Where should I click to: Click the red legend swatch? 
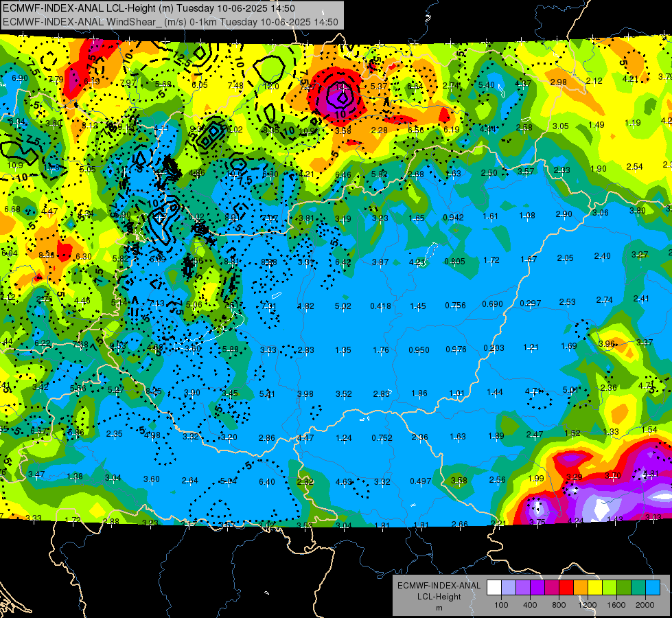566,588
